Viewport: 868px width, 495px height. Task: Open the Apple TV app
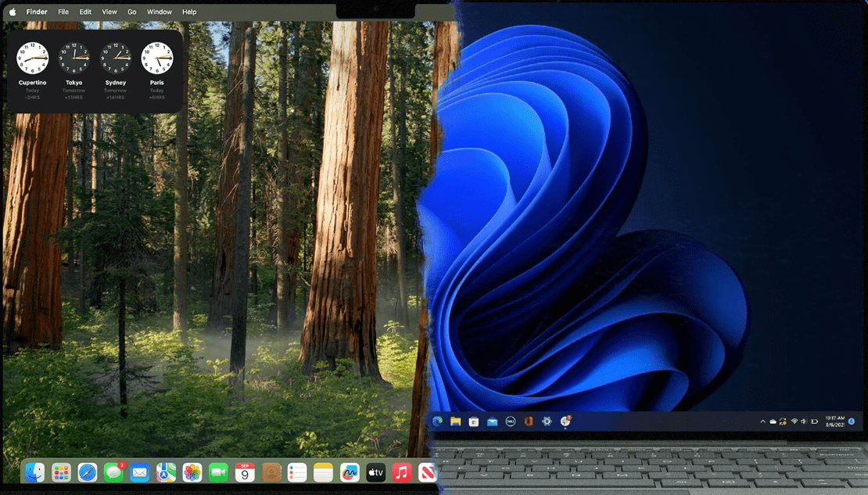375,472
